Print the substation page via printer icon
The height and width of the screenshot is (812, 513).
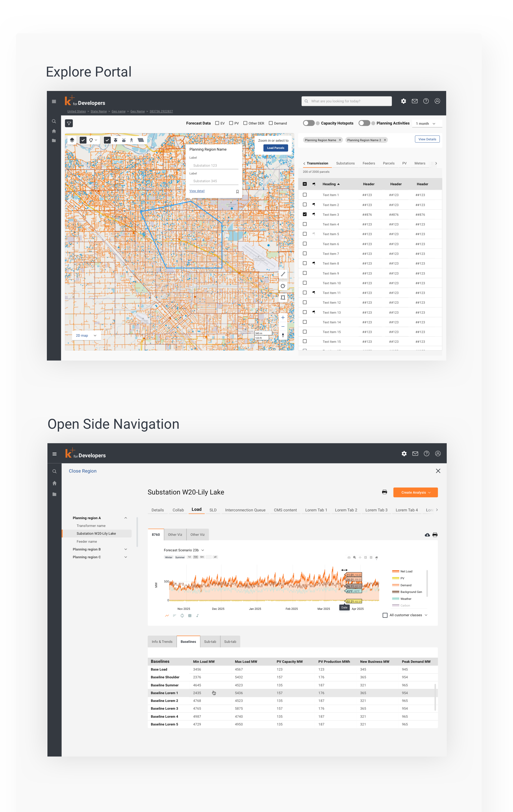coord(384,492)
